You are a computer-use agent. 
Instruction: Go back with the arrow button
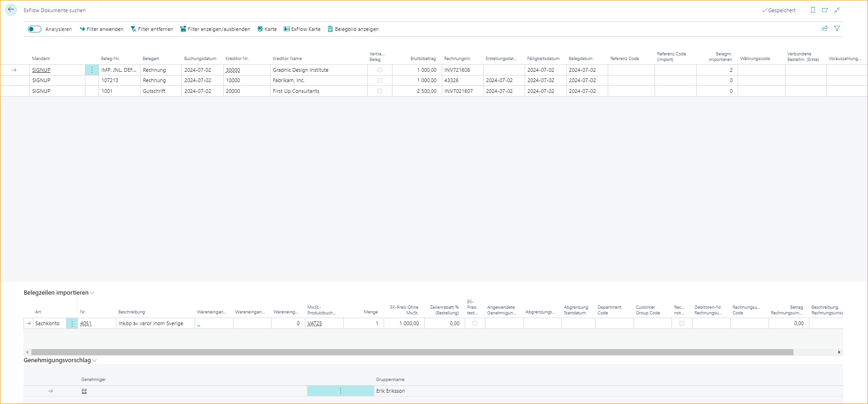pos(11,10)
